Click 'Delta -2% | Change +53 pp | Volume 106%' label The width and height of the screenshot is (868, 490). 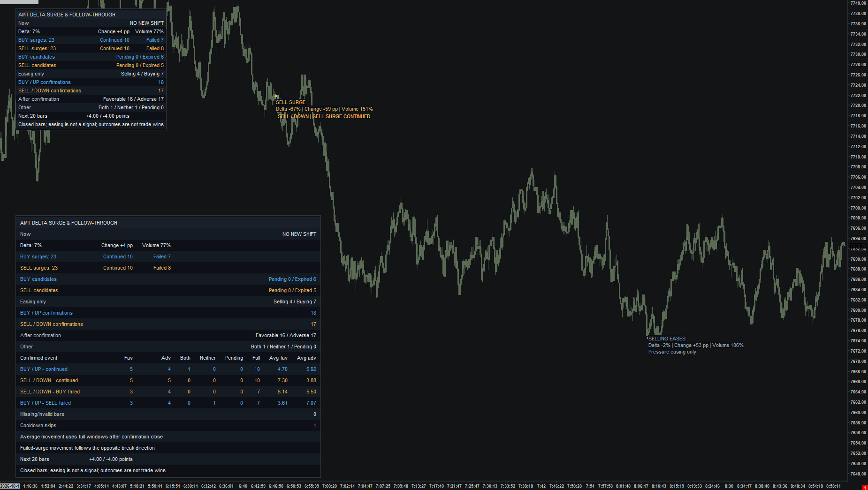click(x=696, y=345)
